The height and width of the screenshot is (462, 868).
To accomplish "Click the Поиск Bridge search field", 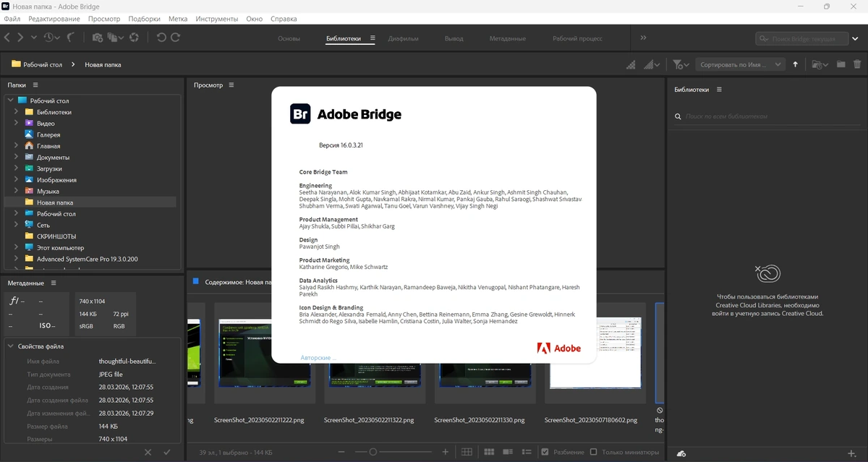I will click(x=804, y=39).
